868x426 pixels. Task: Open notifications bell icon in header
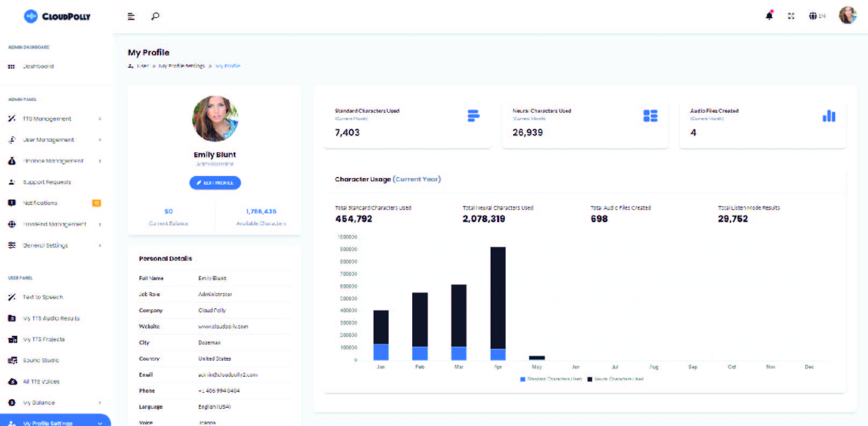click(769, 16)
